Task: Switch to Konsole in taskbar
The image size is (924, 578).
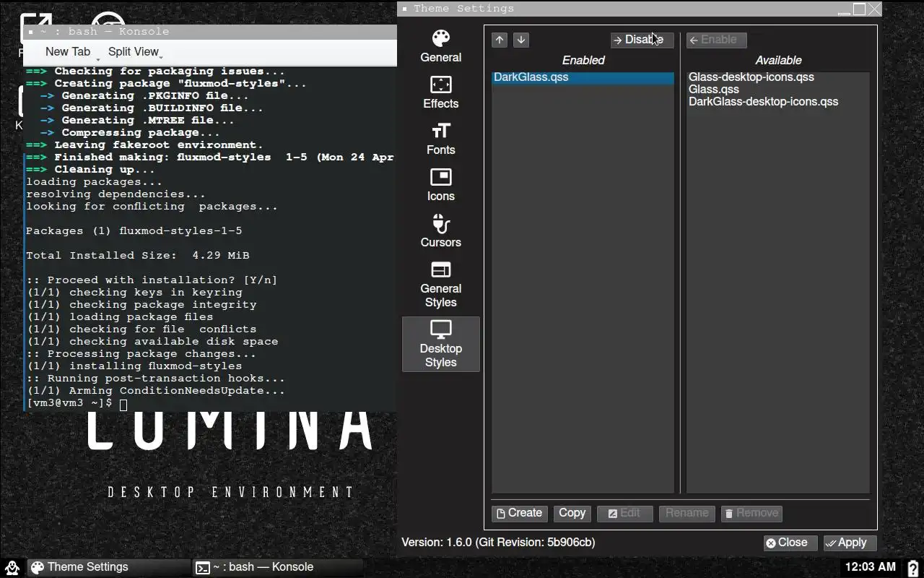Action: 278,567
